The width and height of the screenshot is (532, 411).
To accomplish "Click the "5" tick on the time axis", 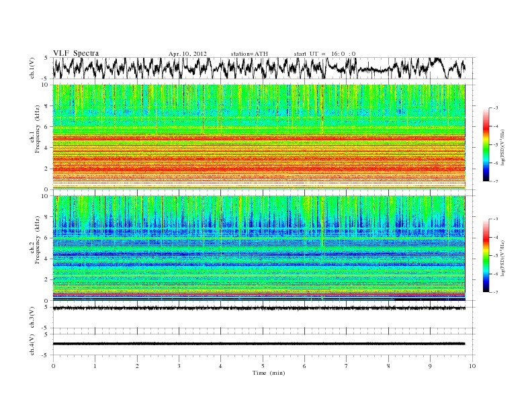I will tap(263, 366).
